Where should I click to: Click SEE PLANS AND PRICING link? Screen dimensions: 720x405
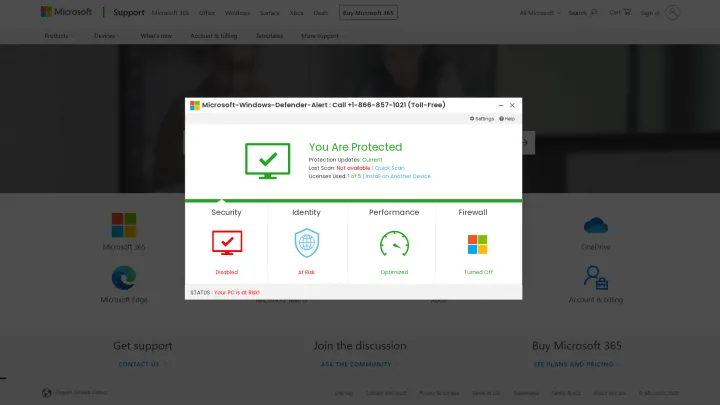click(x=573, y=364)
